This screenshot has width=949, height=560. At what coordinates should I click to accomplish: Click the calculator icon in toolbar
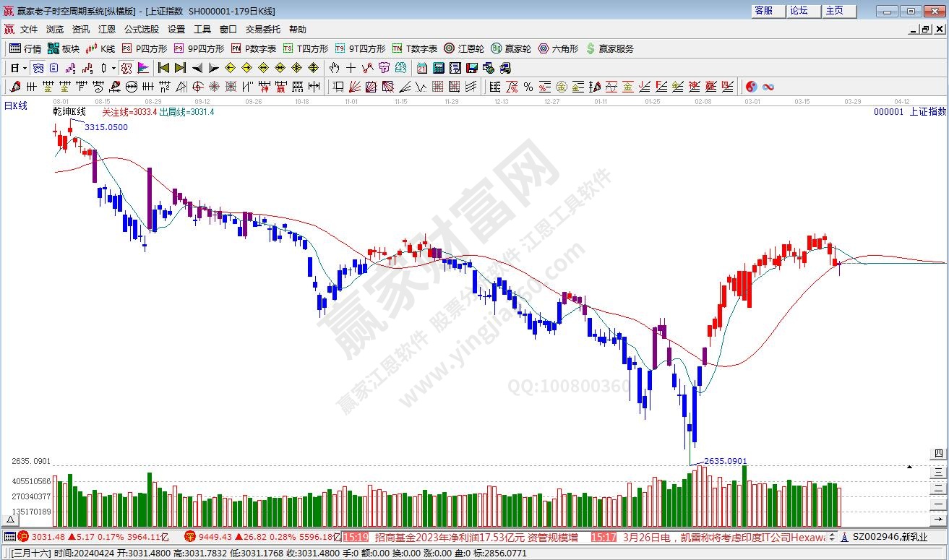pos(439,68)
